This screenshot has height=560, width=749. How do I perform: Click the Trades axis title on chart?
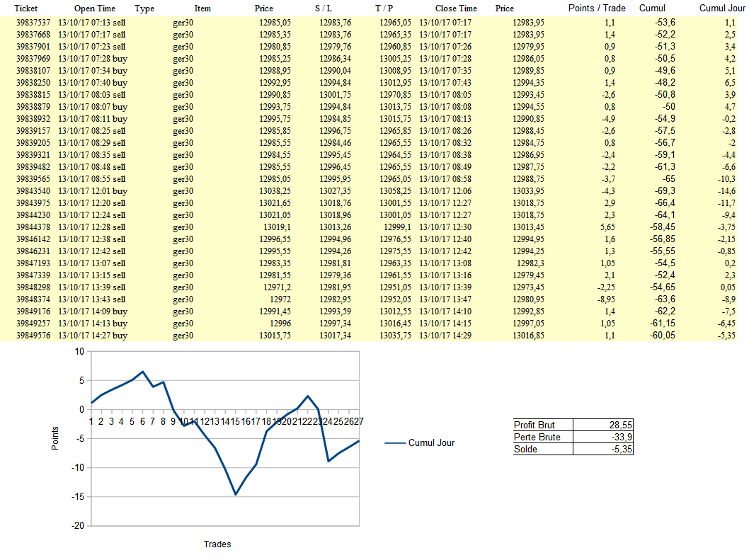[217, 544]
